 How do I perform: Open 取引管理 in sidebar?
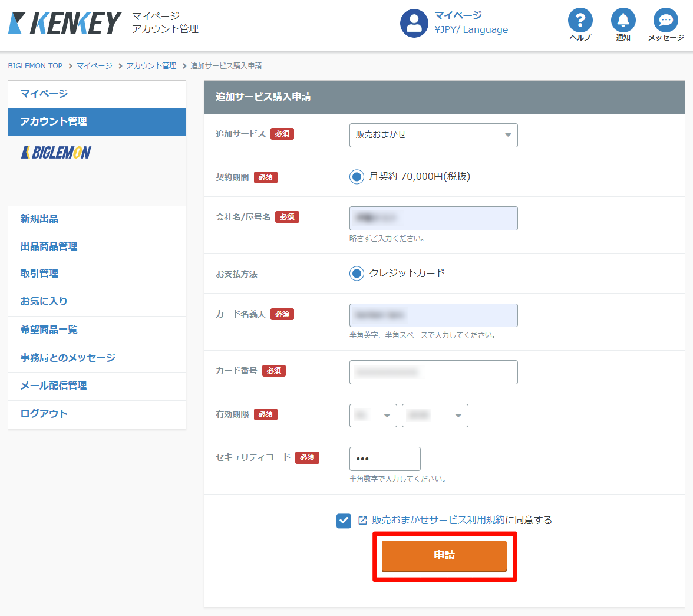tap(39, 274)
